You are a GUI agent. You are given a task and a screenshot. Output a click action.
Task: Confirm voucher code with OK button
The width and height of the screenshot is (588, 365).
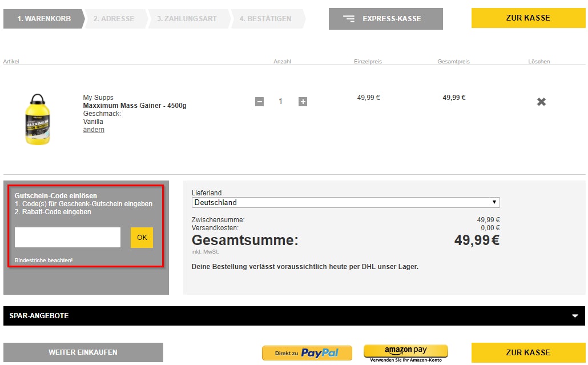pyautogui.click(x=142, y=237)
